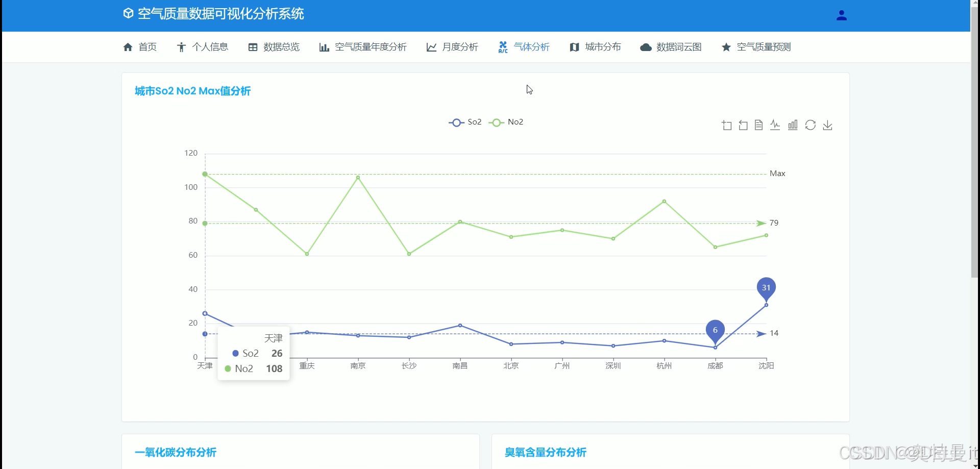Download the chart as an image
Viewport: 980px width, 469px height.
pos(827,125)
